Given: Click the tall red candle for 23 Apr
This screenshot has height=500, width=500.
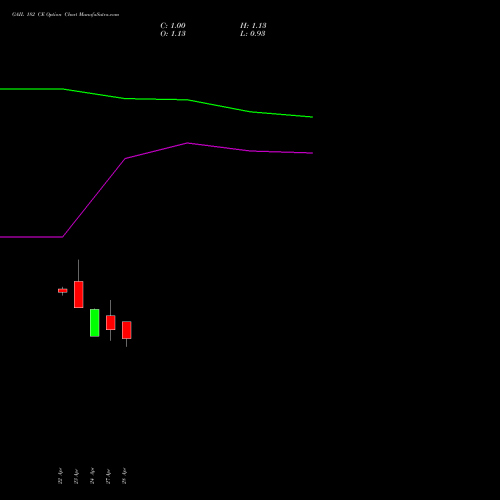Looking at the screenshot, I should click(79, 294).
